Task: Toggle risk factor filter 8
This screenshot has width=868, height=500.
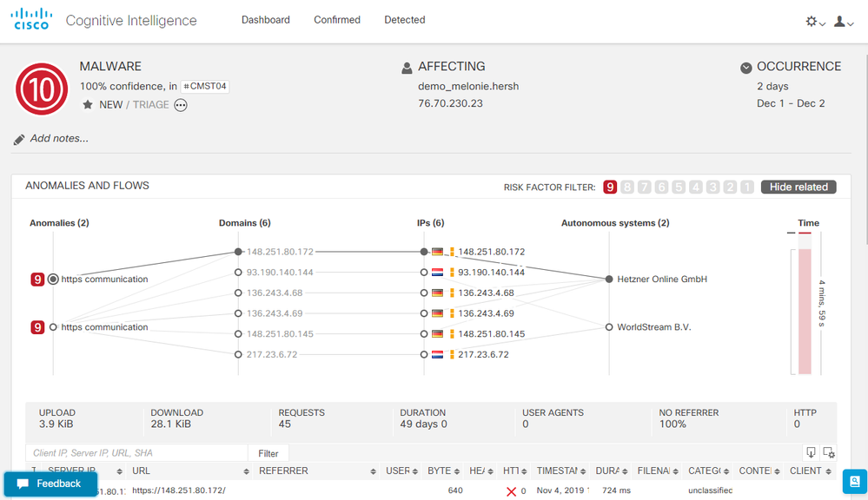Action: (x=627, y=187)
